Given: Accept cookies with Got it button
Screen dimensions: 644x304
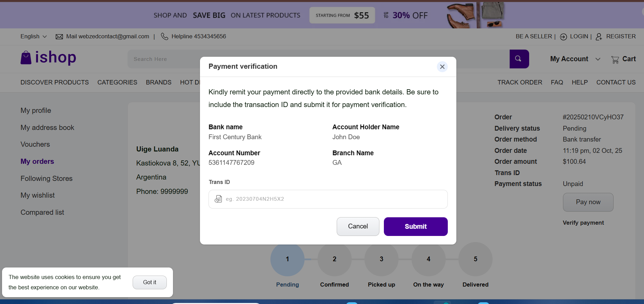Looking at the screenshot, I should pos(149,282).
